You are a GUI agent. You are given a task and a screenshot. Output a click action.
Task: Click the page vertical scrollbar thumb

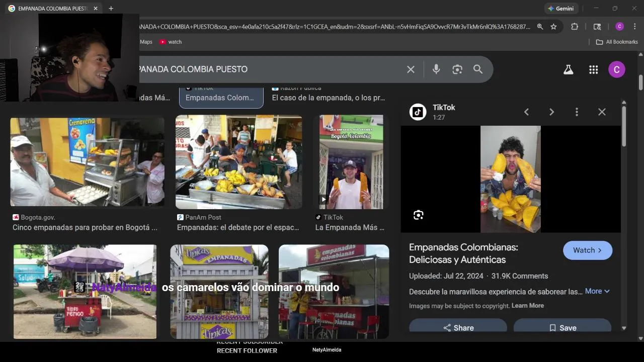[x=640, y=82]
